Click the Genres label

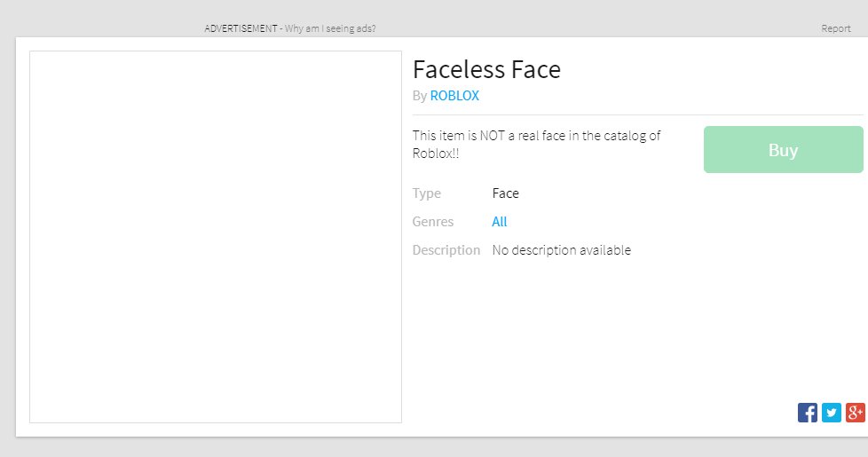coord(433,222)
